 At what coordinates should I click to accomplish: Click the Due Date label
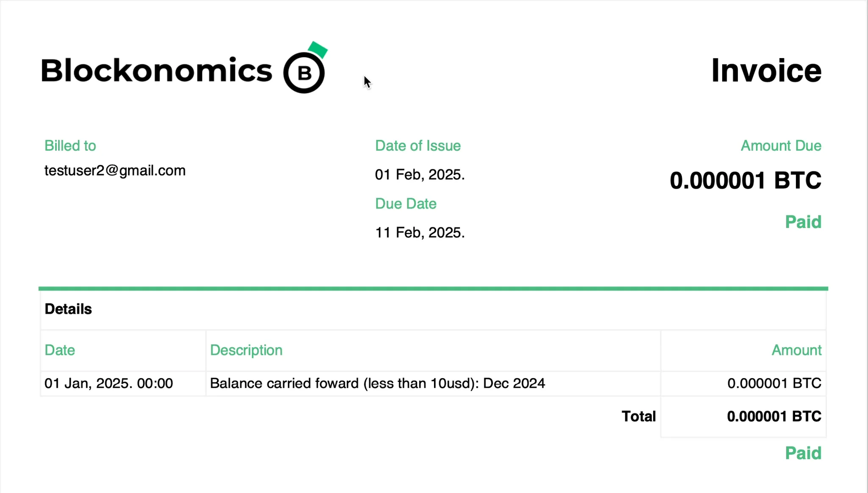[405, 203]
